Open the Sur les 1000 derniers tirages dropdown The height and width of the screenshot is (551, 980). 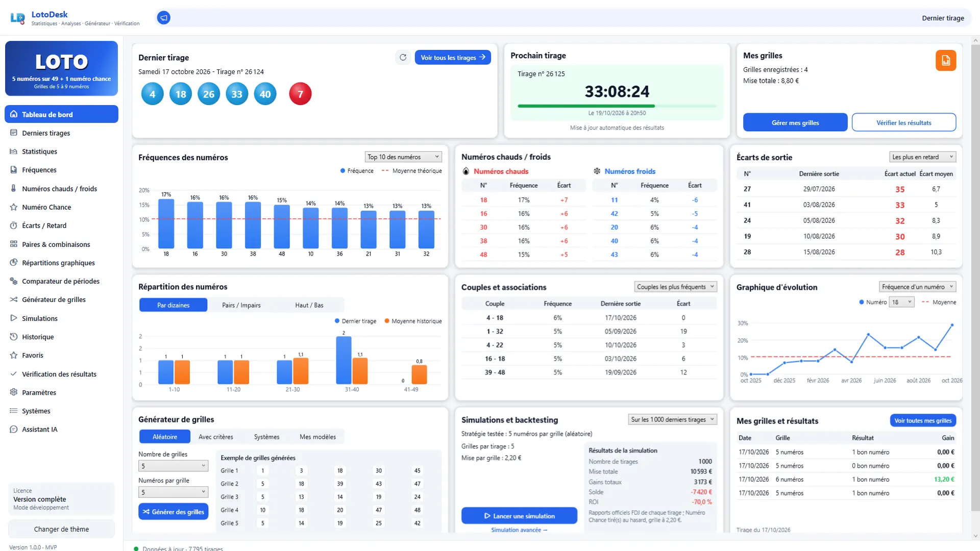click(x=673, y=420)
